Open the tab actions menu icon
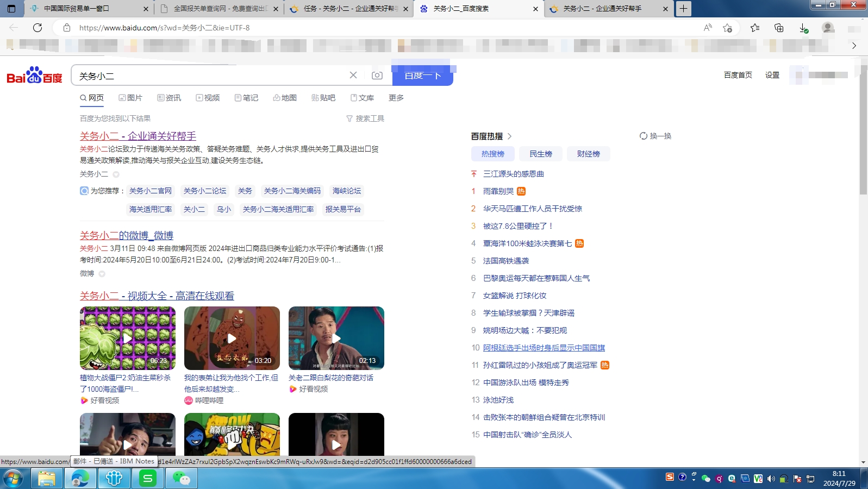 click(11, 9)
